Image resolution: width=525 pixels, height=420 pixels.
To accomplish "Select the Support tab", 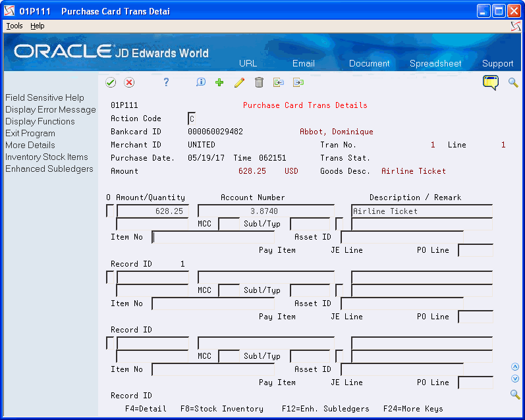I will click(x=497, y=63).
